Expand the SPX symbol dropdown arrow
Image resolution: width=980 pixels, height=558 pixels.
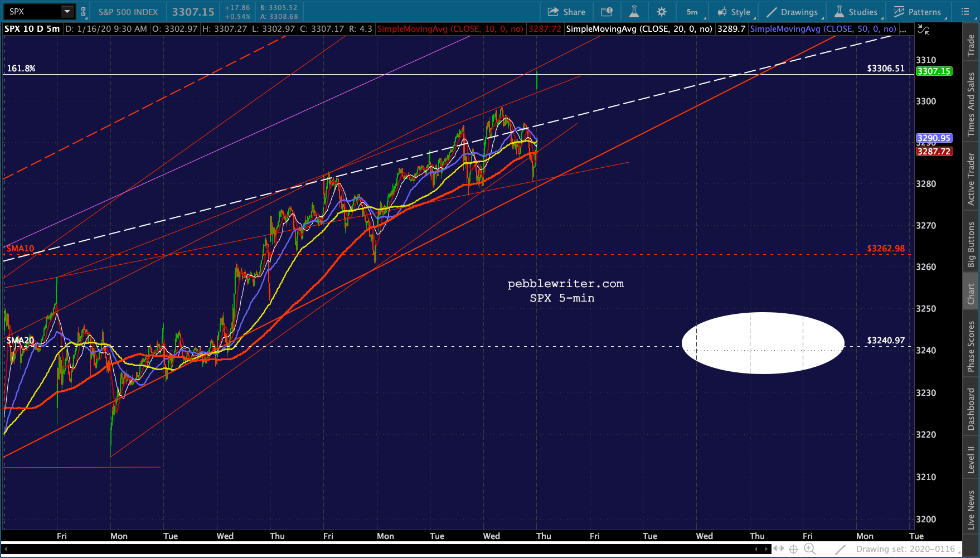point(67,12)
